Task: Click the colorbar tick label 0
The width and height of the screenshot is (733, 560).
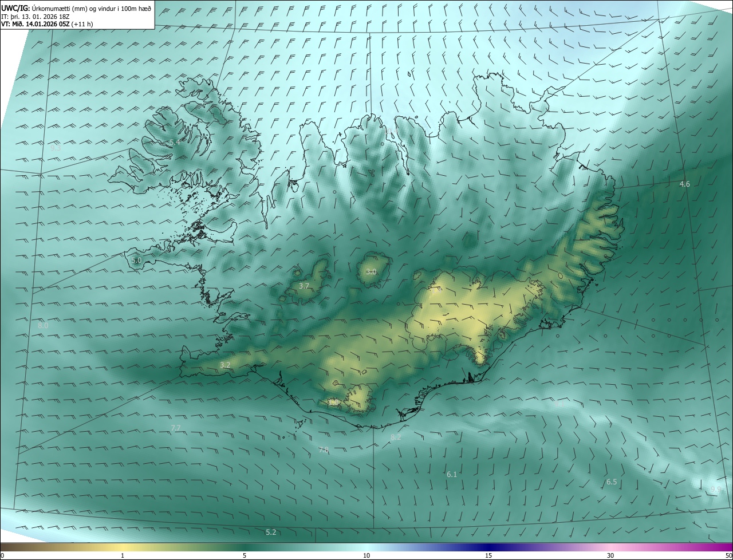Action: 2,555
